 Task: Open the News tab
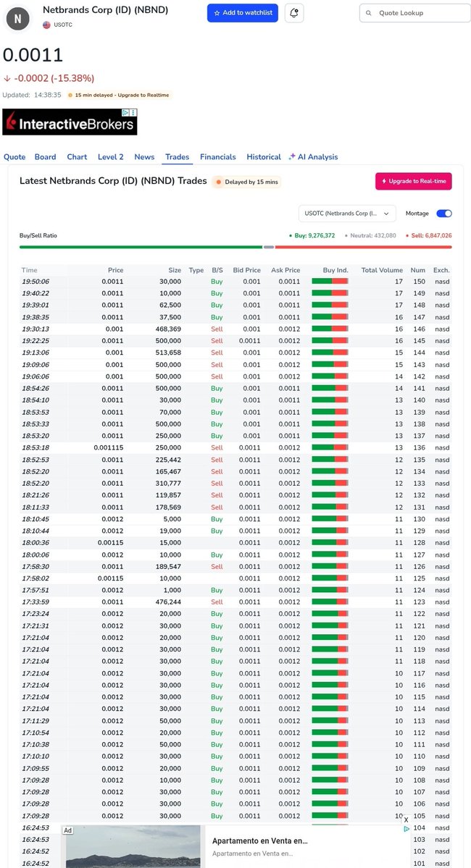pos(144,156)
